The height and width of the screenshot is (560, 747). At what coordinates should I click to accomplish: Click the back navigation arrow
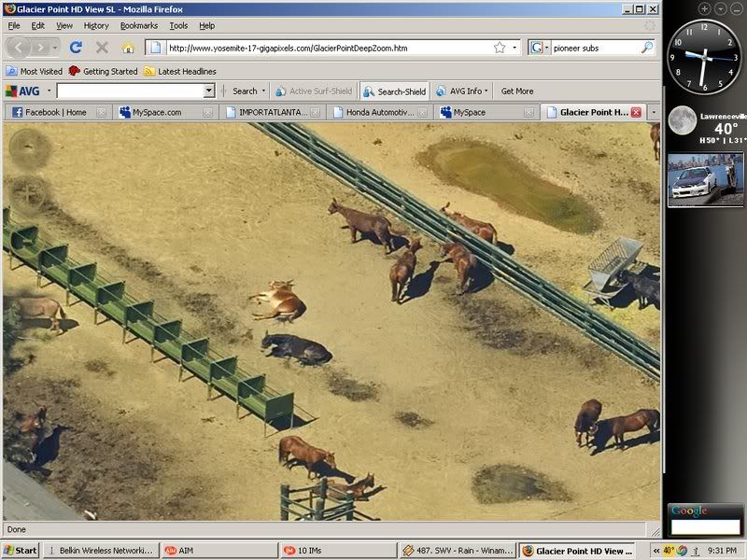pos(19,47)
